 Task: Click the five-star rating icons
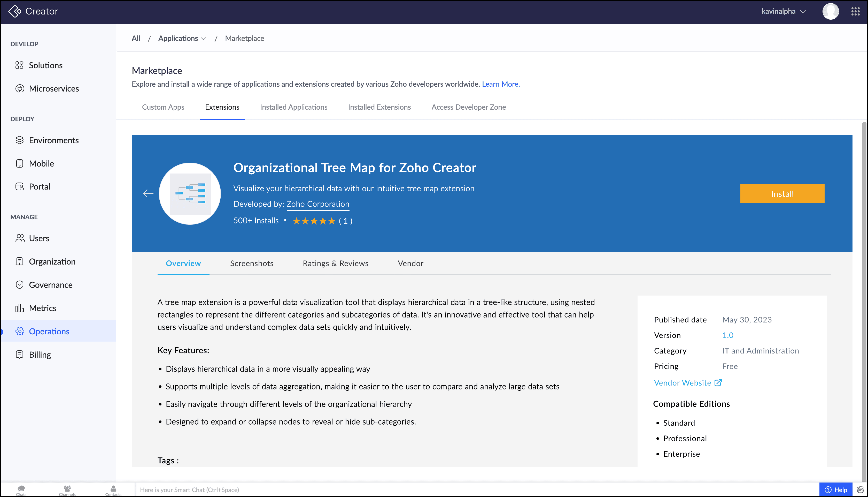coord(314,221)
